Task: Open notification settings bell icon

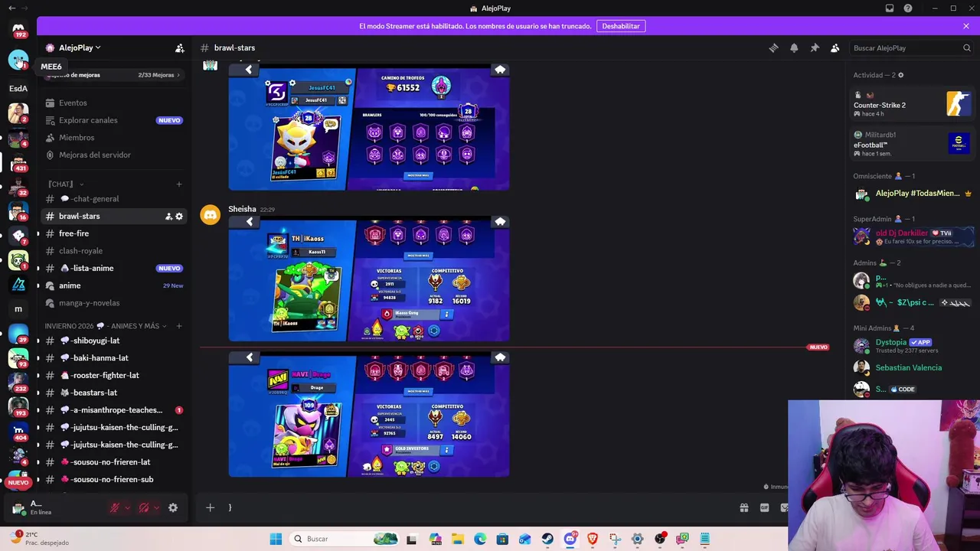Action: point(794,47)
